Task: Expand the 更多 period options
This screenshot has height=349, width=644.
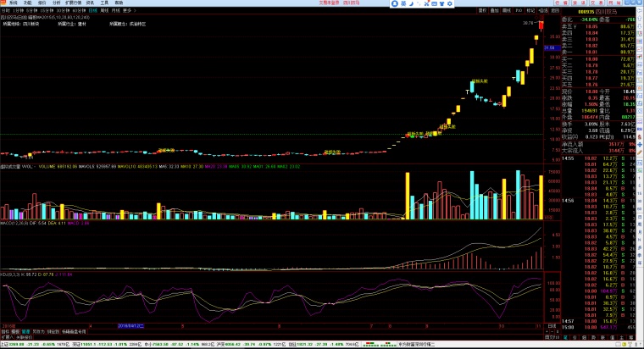Action: [128, 11]
